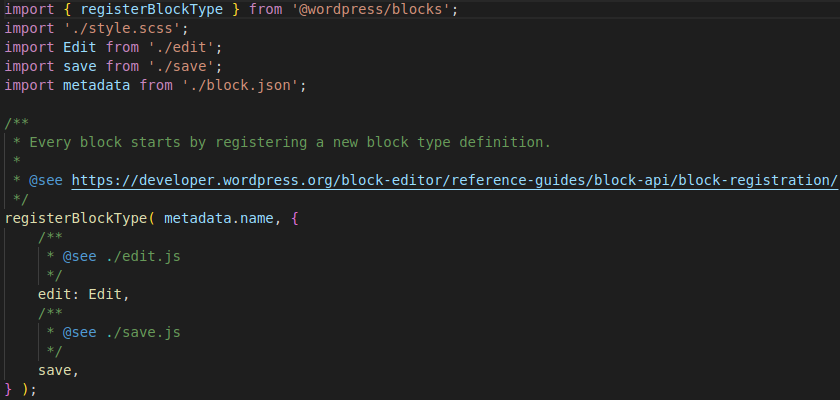
Task: Click the '@see' tag before the URL
Action: coord(46,180)
